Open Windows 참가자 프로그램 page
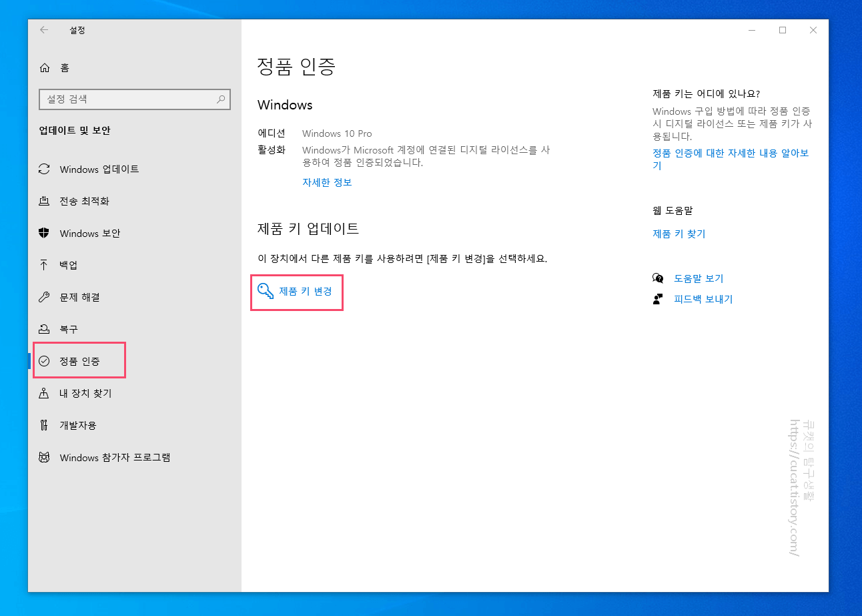 tap(135, 457)
